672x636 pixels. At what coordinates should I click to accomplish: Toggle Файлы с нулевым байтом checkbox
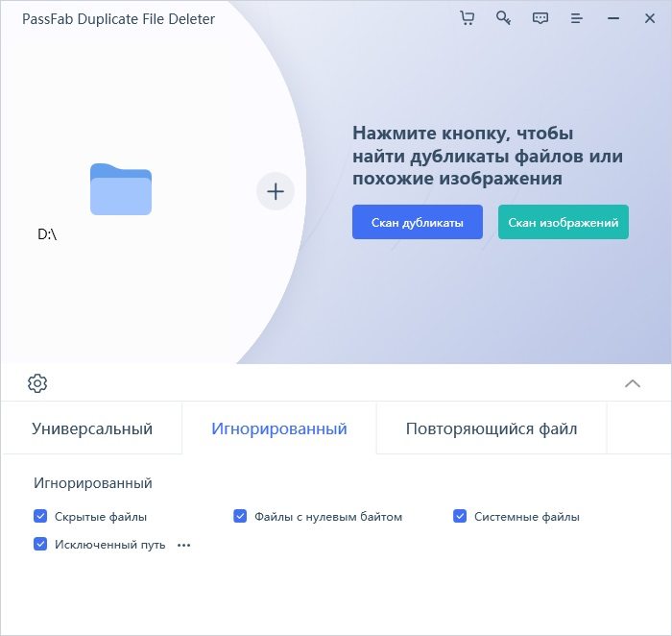point(240,516)
